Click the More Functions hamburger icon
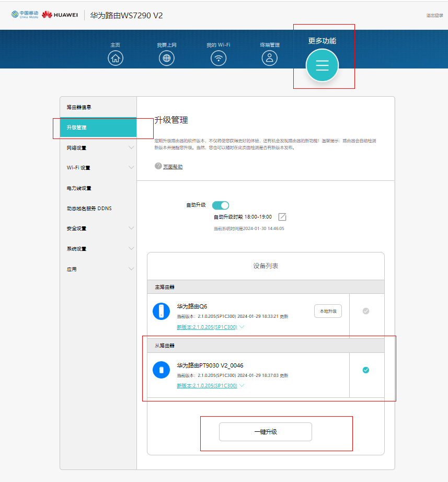 (x=322, y=65)
